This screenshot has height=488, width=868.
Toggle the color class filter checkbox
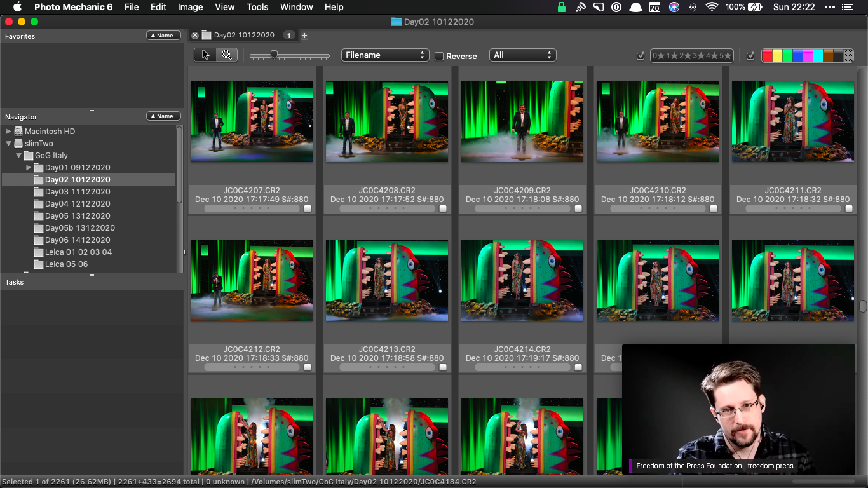pyautogui.click(x=750, y=56)
